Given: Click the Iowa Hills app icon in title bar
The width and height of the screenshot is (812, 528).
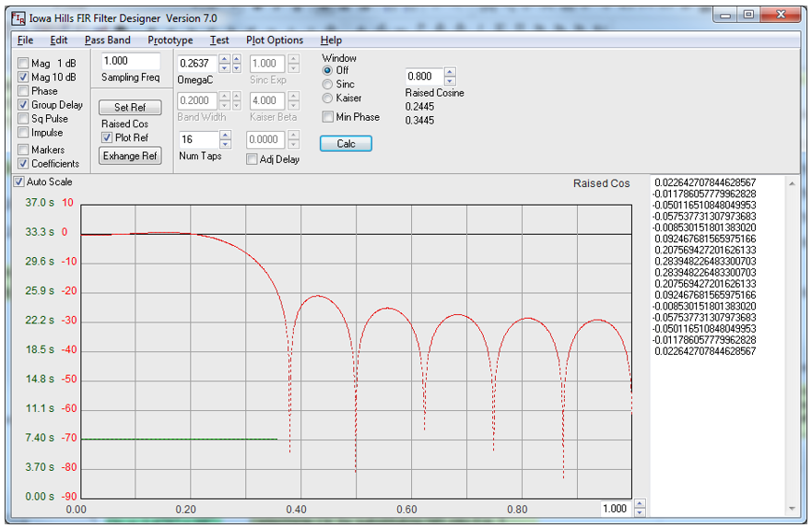Looking at the screenshot, I should (18, 18).
